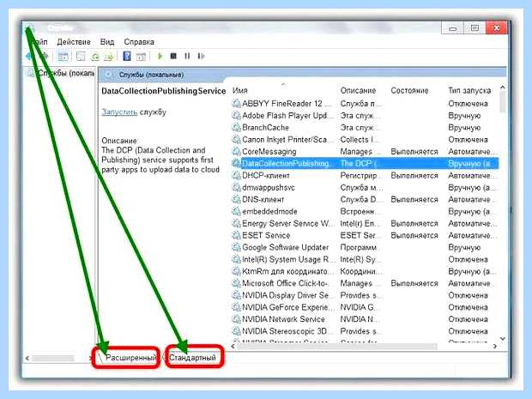The height and width of the screenshot is (399, 532).
Task: Sort by the Тип запуска column header
Action: [x=469, y=91]
